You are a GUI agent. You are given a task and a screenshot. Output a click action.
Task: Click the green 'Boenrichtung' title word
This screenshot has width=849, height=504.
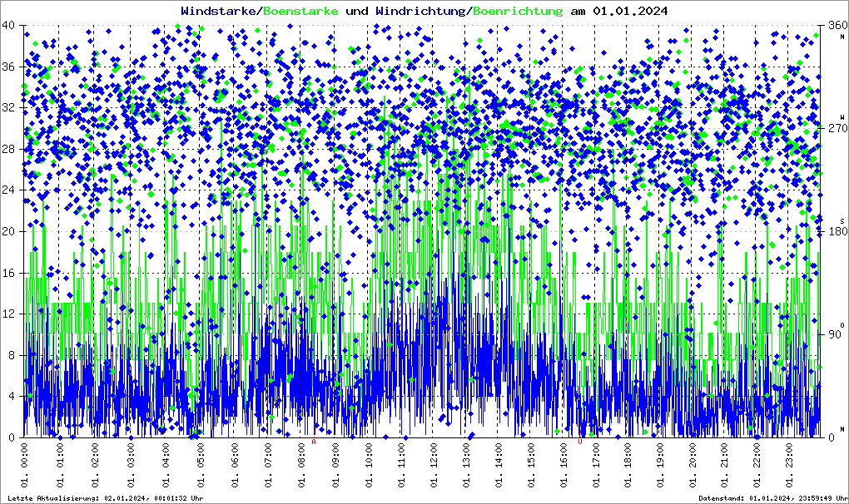518,12
